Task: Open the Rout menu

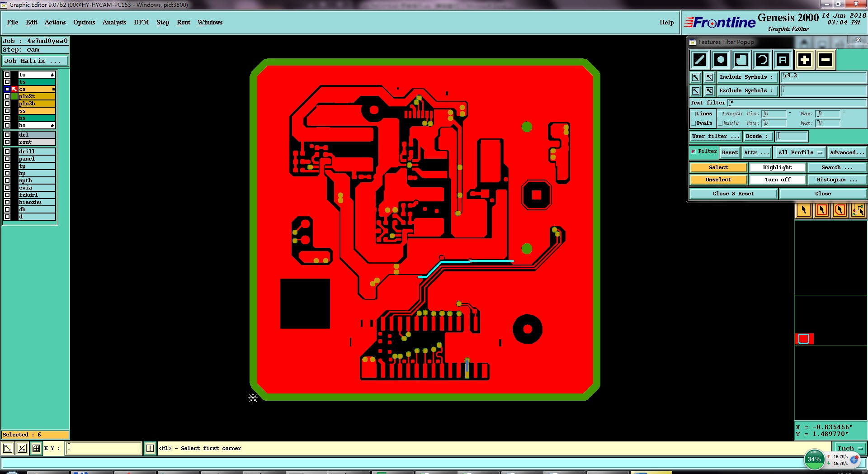Action: point(184,22)
